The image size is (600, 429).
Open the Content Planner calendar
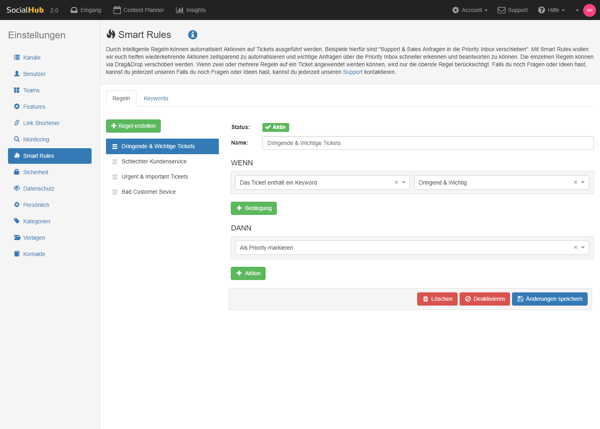coord(136,10)
